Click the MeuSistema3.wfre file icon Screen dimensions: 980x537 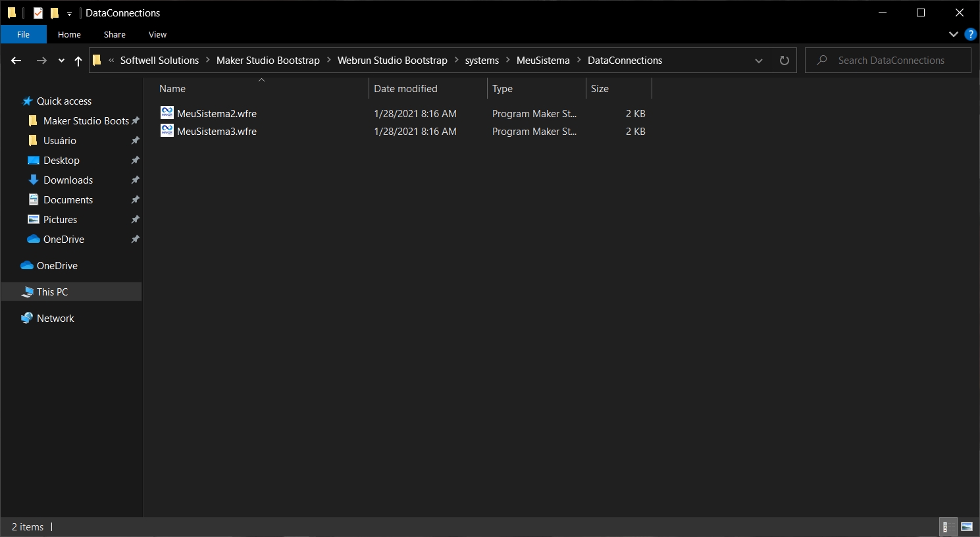coord(167,131)
